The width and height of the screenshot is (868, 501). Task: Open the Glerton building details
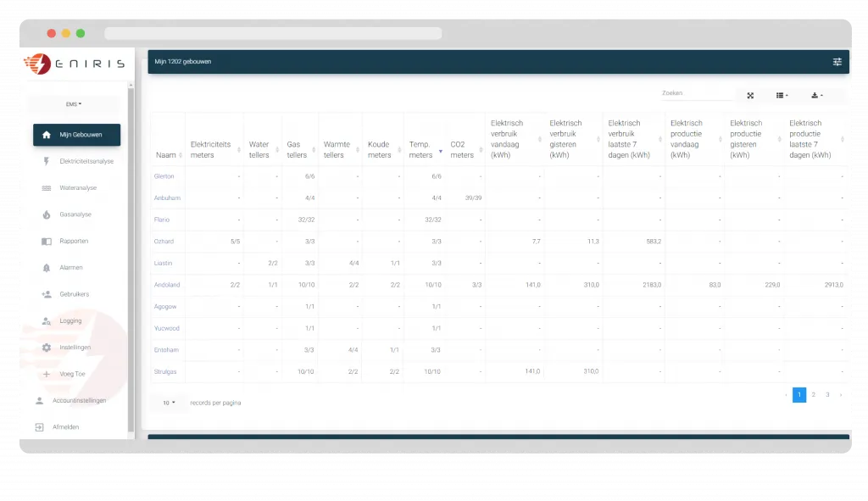coord(166,175)
